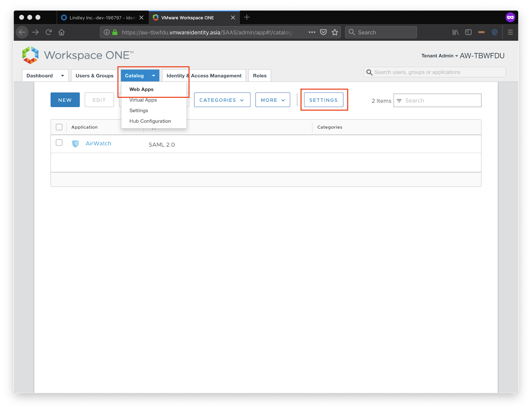Viewport: 532px width, 410px height.
Task: Open the AirWatch application link
Action: click(98, 144)
